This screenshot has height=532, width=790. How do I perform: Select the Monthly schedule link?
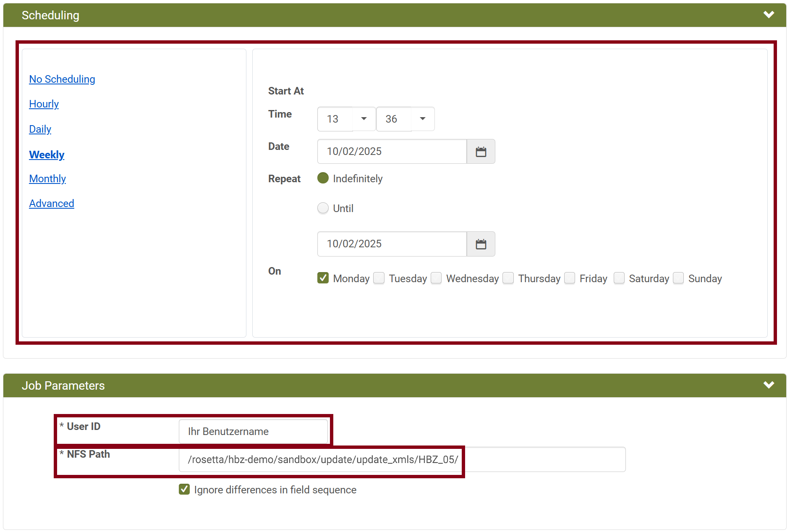point(47,179)
